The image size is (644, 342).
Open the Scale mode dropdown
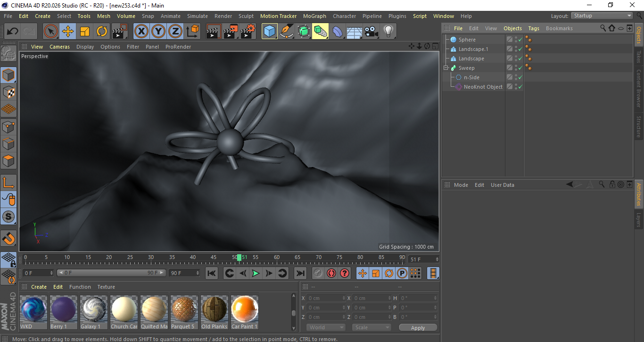(372, 327)
